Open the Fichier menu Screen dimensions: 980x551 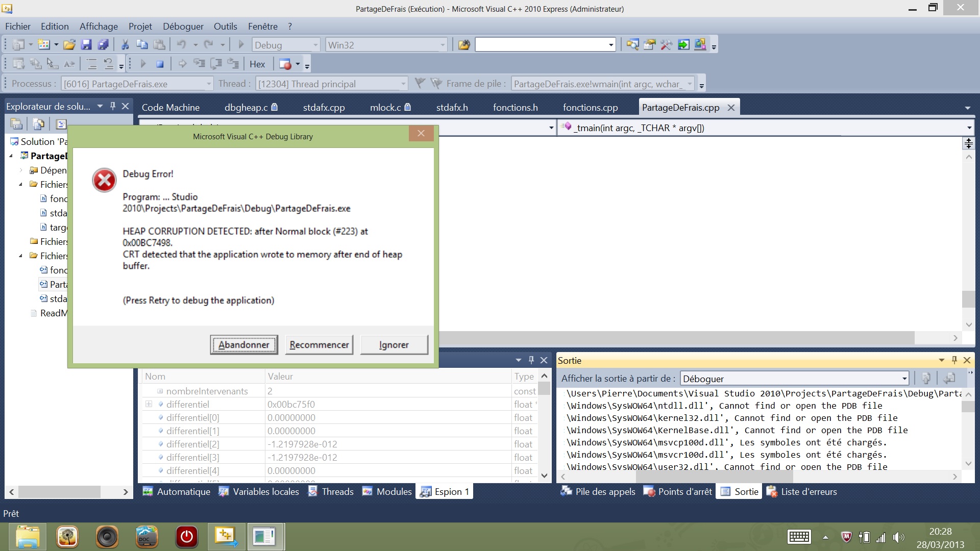[x=18, y=26]
